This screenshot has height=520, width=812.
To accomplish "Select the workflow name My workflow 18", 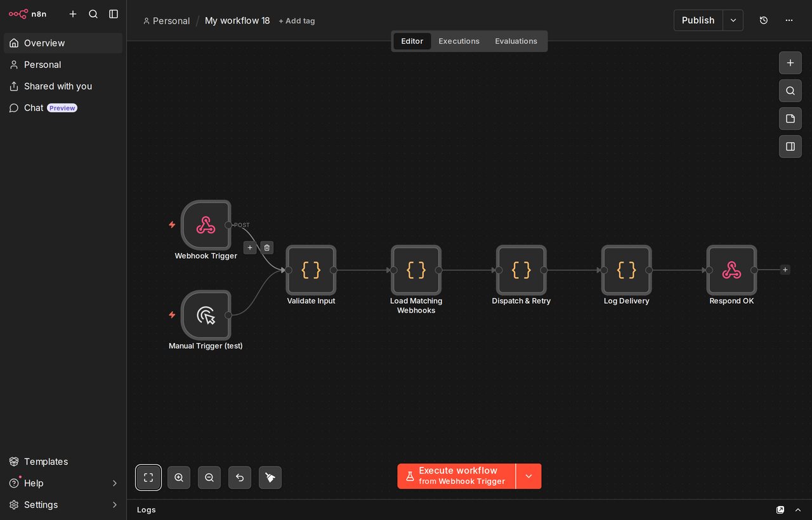I will pos(237,21).
